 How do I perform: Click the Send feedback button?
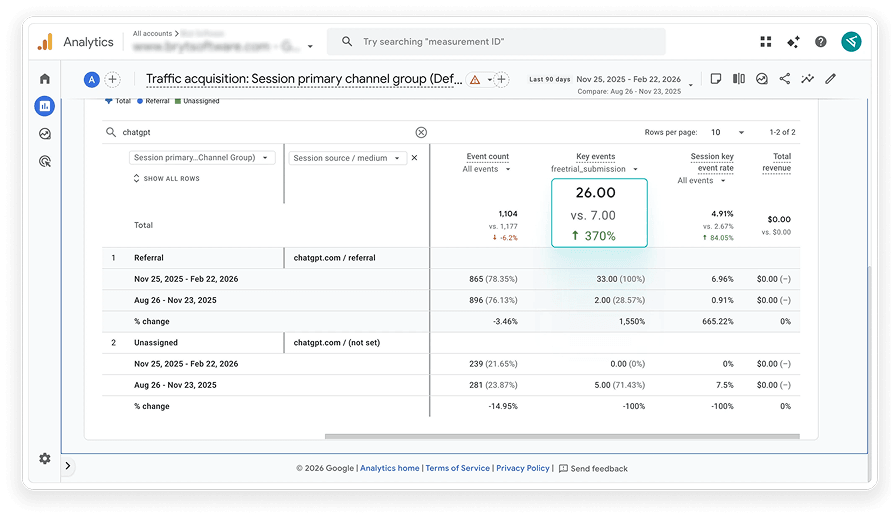tap(593, 469)
